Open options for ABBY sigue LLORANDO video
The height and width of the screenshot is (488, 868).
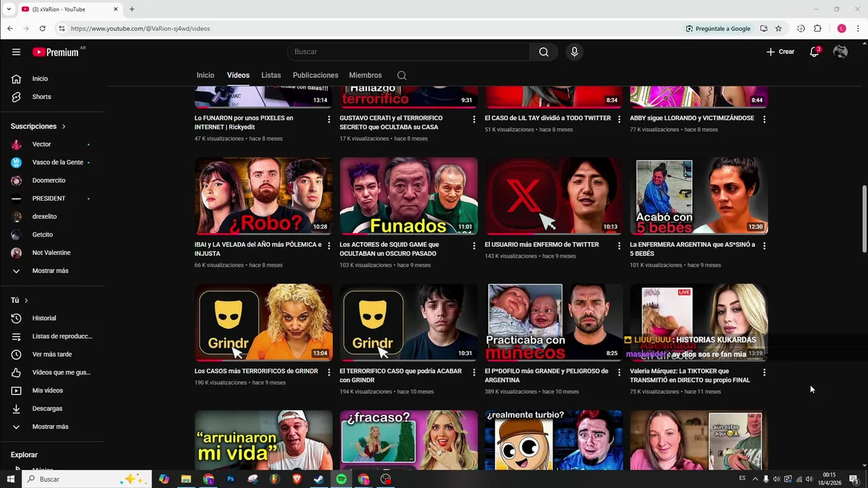point(764,119)
